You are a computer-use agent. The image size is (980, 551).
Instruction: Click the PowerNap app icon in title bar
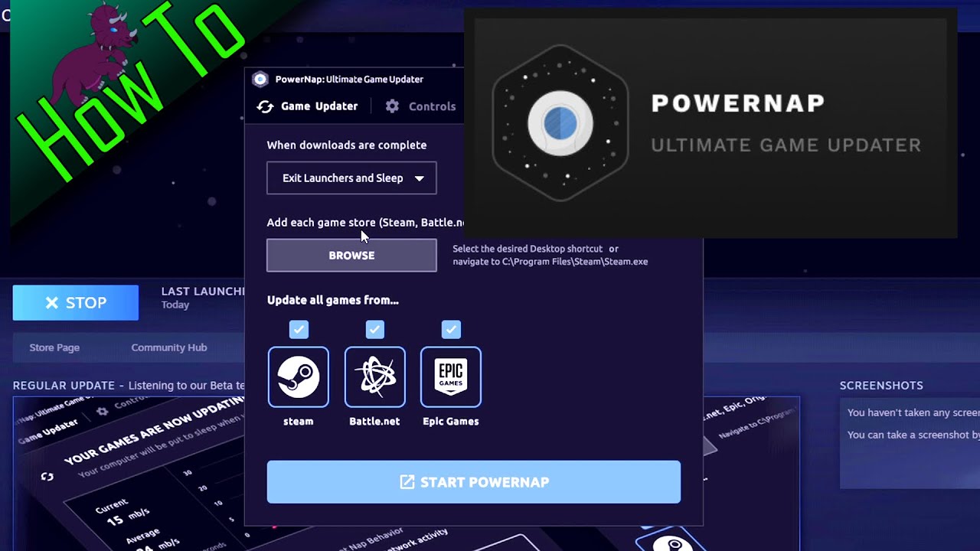(260, 79)
